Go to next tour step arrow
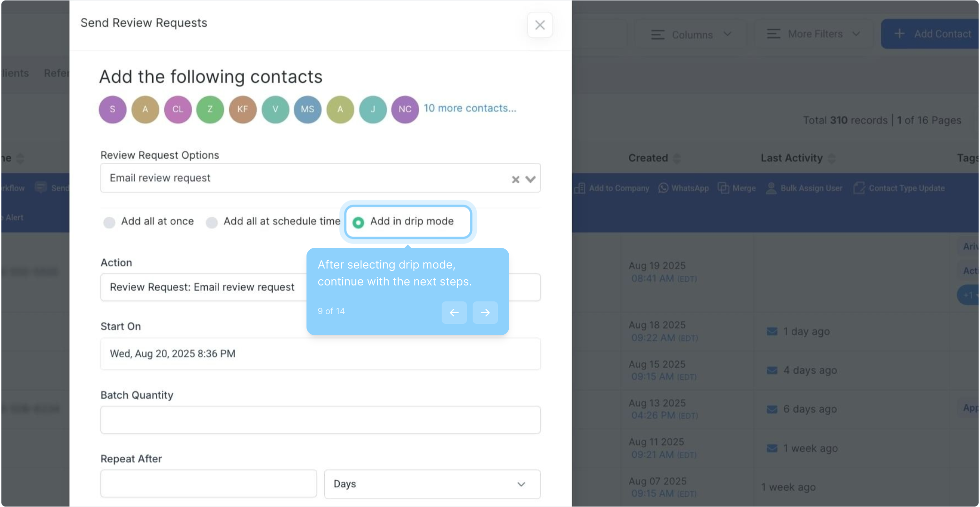 (x=485, y=313)
